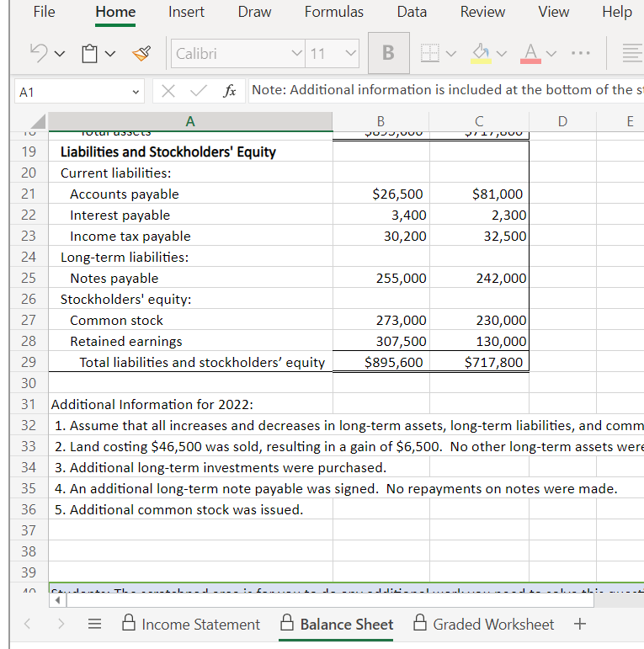Click the Insert Function fx icon
The image size is (644, 649).
pyautogui.click(x=230, y=91)
